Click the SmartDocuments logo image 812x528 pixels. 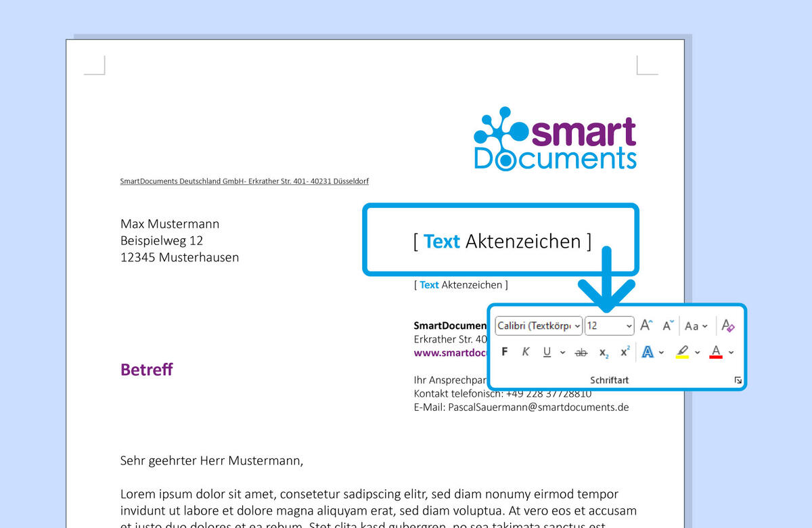[555, 138]
